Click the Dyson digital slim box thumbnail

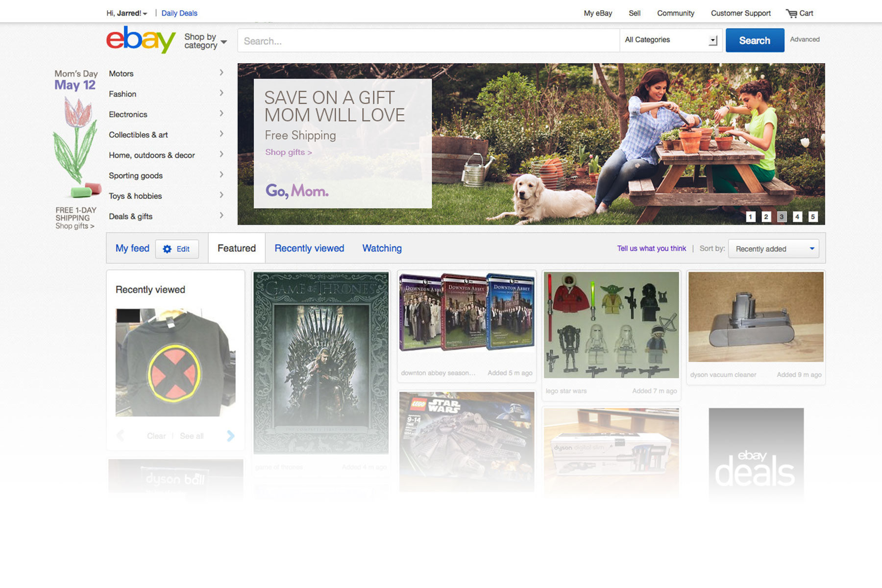point(612,451)
